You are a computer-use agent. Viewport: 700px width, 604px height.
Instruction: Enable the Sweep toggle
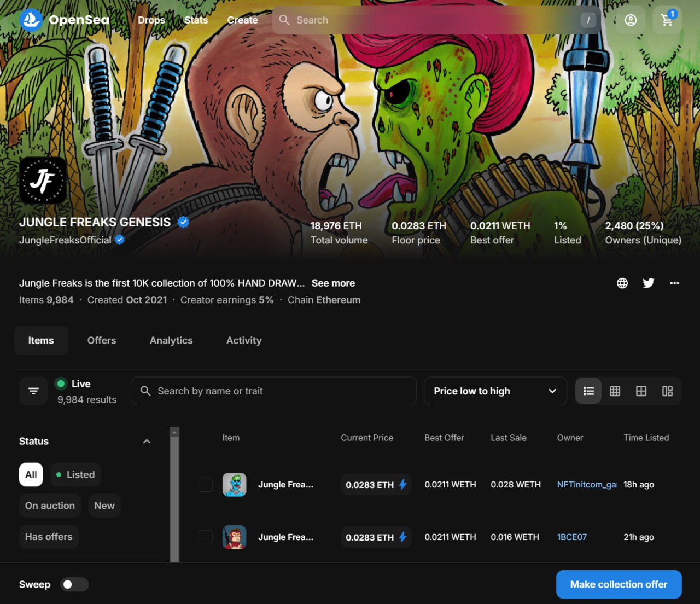(x=74, y=584)
